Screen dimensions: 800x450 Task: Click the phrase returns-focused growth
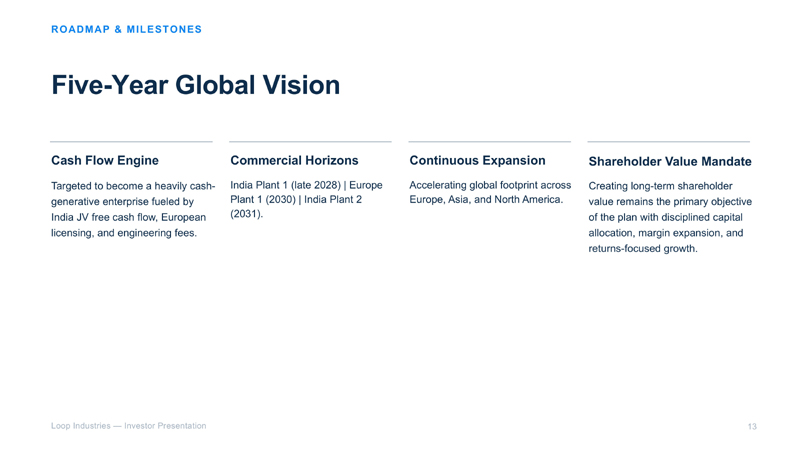click(x=643, y=248)
